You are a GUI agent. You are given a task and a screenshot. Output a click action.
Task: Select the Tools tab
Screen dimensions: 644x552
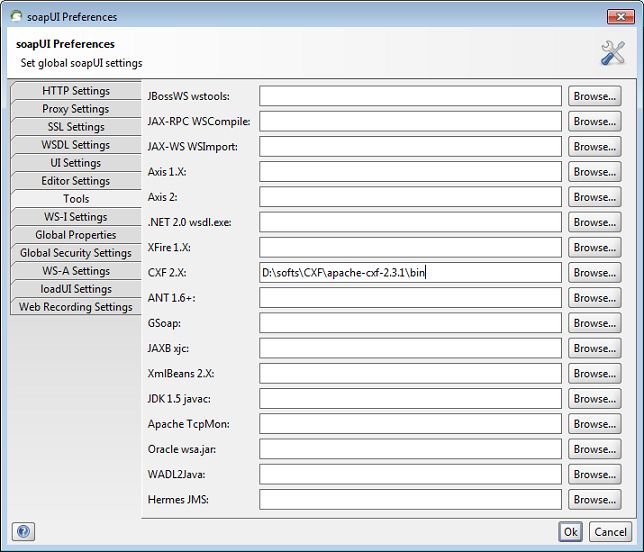click(76, 199)
